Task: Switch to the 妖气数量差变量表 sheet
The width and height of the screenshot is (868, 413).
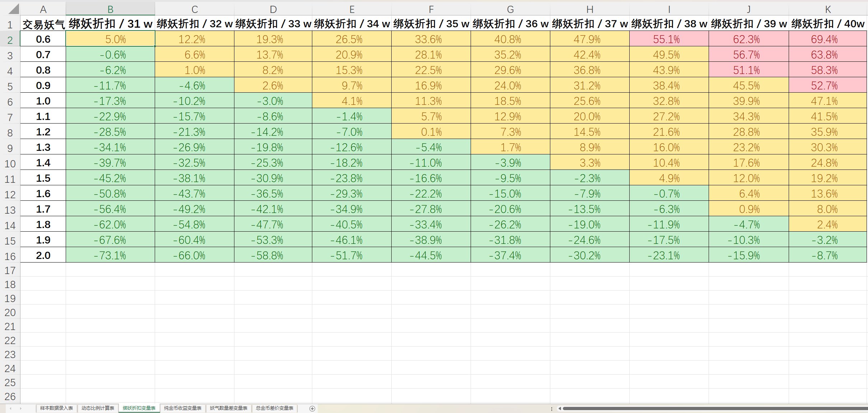Action: (x=229, y=408)
